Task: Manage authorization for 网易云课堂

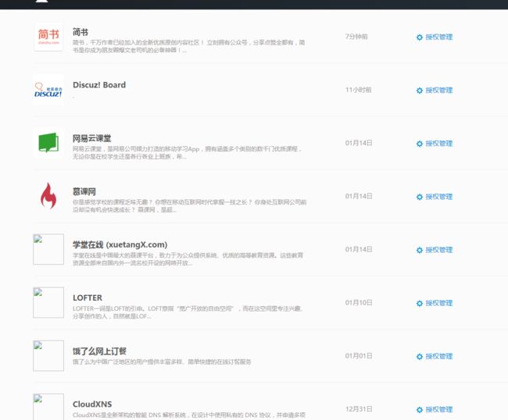Action: coord(434,144)
